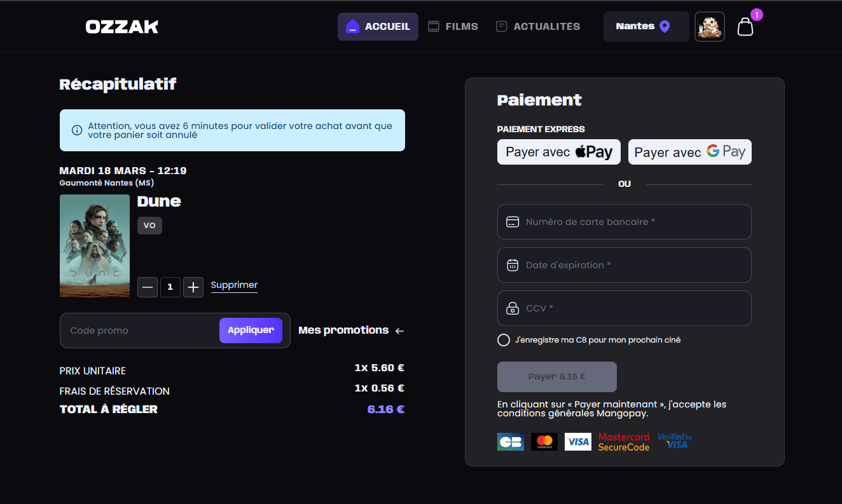
Task: Decrease ticket quantity with minus button
Action: click(x=148, y=287)
